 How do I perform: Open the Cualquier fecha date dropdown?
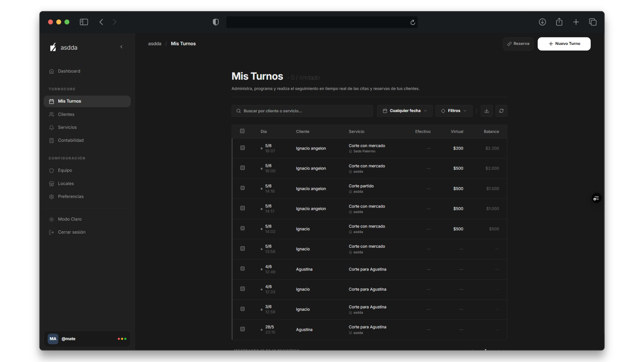(405, 111)
